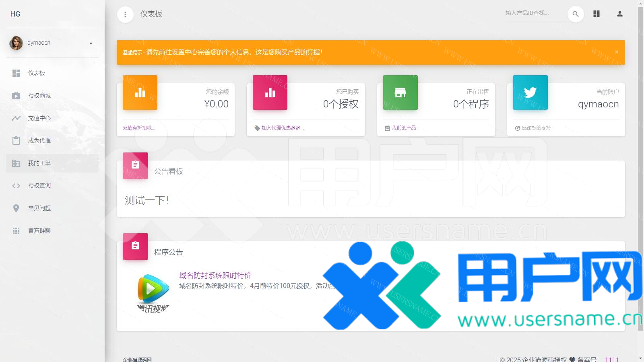
Task: Open 充值中心 sidebar item
Action: (x=39, y=118)
